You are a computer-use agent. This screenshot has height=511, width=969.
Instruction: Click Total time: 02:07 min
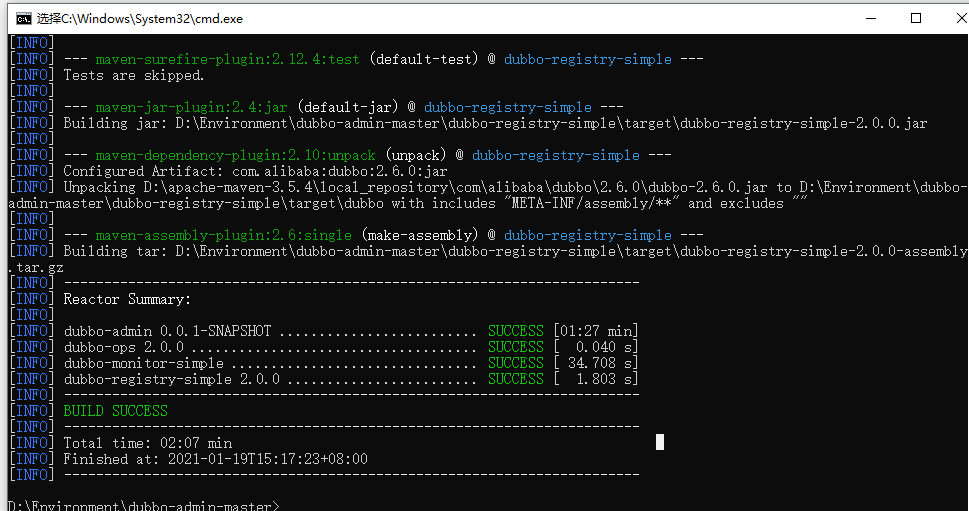[148, 444]
